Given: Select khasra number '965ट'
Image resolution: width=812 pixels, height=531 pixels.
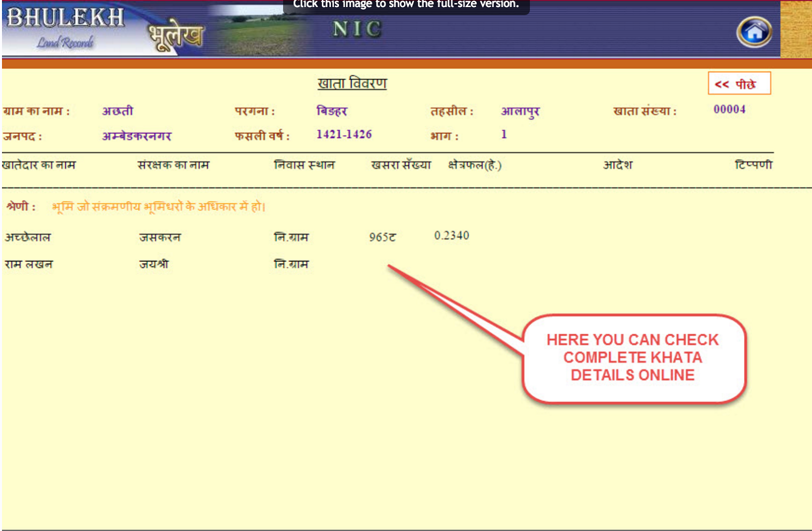Looking at the screenshot, I should 383,237.
